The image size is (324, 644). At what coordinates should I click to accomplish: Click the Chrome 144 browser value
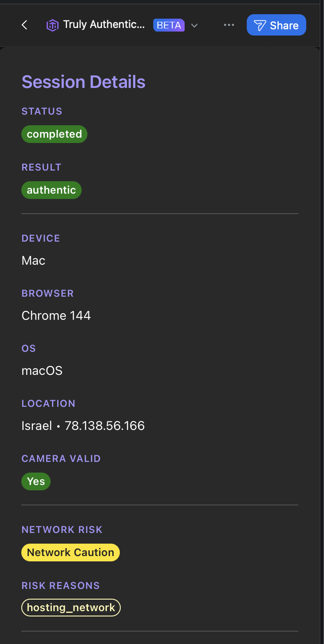pyautogui.click(x=56, y=316)
